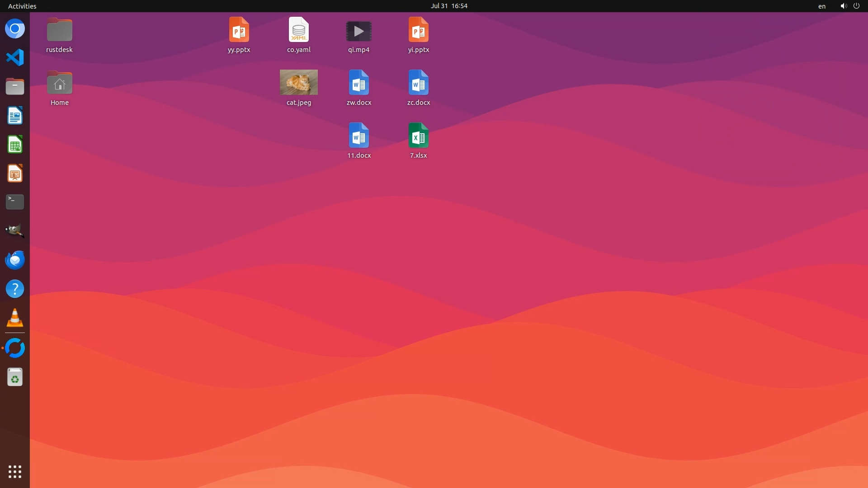Screen dimensions: 868x488
Task: Launch LibreOffice Writer from dock
Action: pos(15,116)
